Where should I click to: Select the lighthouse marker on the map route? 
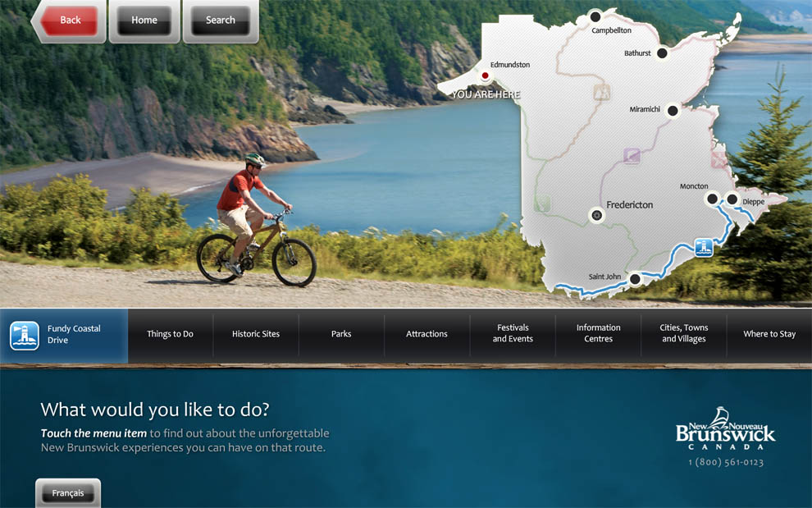pos(703,247)
